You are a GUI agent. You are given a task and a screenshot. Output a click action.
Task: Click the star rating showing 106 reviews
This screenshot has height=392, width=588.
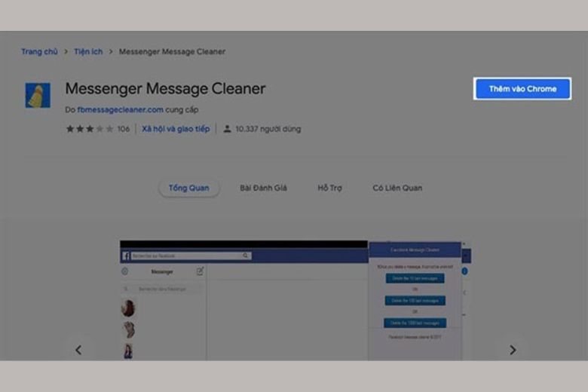(x=97, y=129)
